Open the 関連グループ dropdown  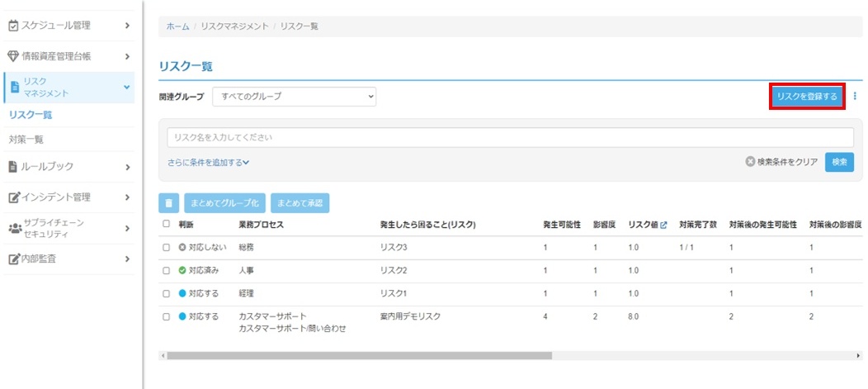point(295,97)
